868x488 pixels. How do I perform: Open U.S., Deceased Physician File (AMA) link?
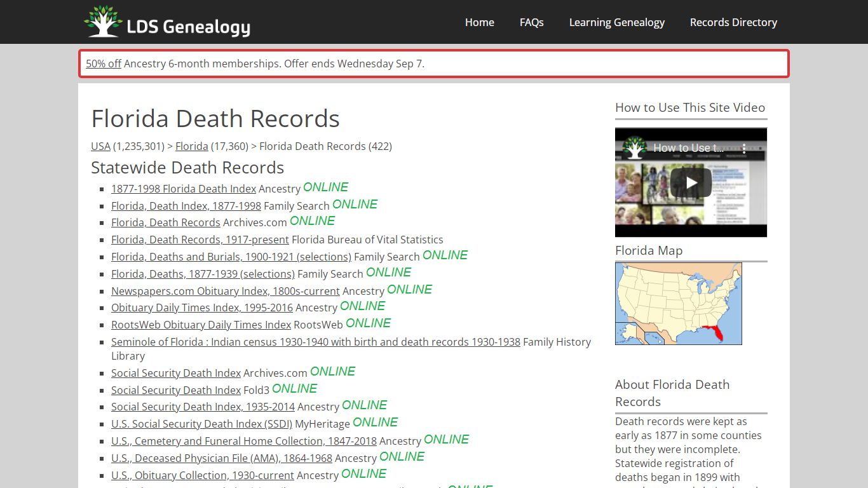(x=222, y=458)
